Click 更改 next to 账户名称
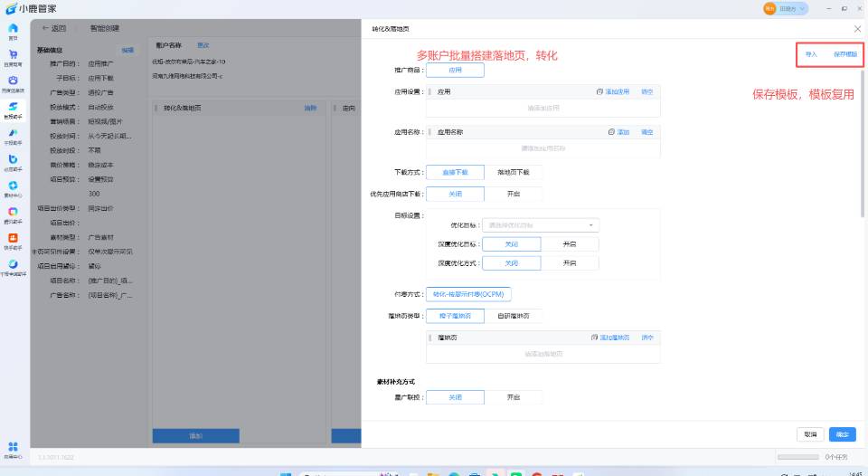This screenshot has width=868, height=476. [x=203, y=45]
